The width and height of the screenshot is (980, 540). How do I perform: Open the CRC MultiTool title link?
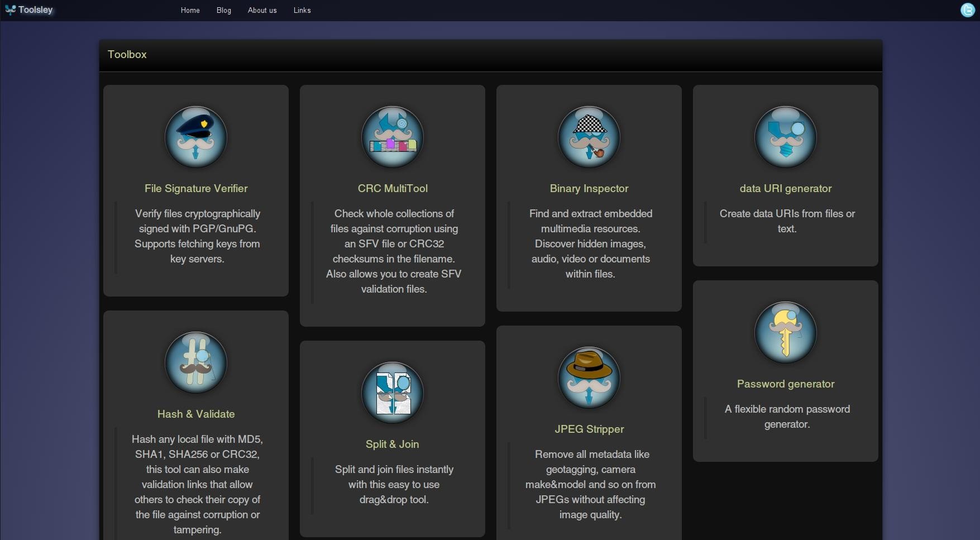[393, 189]
